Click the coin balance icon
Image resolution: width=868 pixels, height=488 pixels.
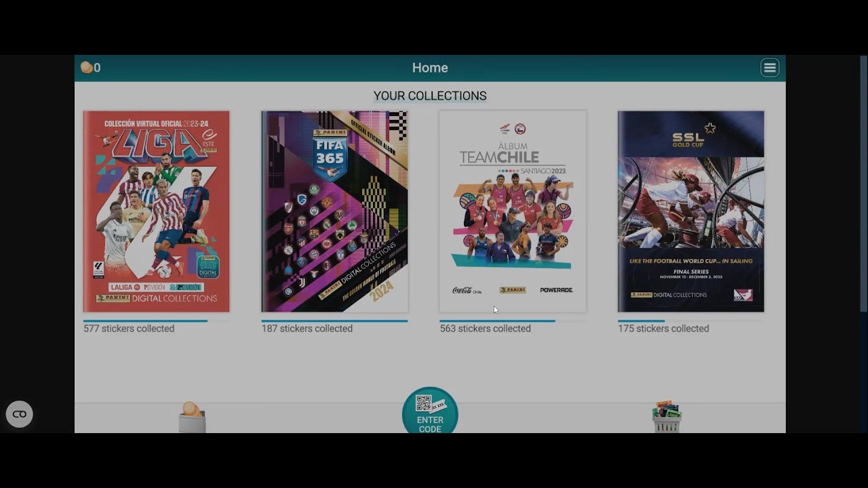(x=86, y=67)
